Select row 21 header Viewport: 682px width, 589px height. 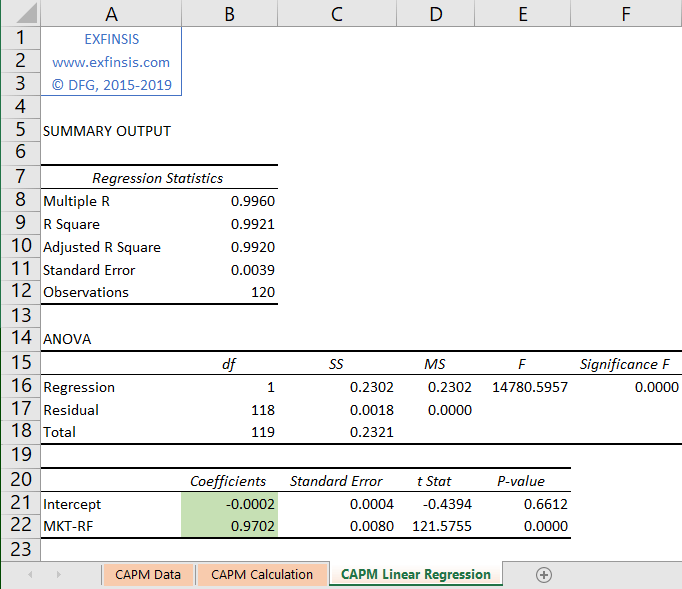(20, 503)
